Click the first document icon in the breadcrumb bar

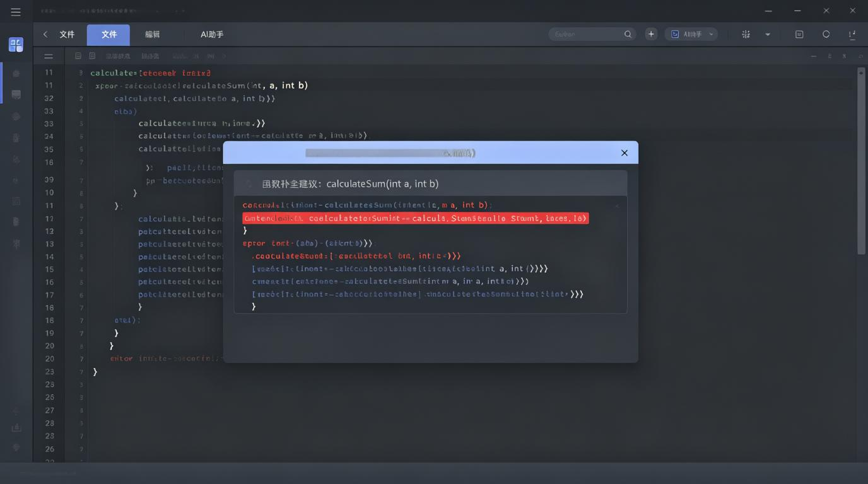78,56
